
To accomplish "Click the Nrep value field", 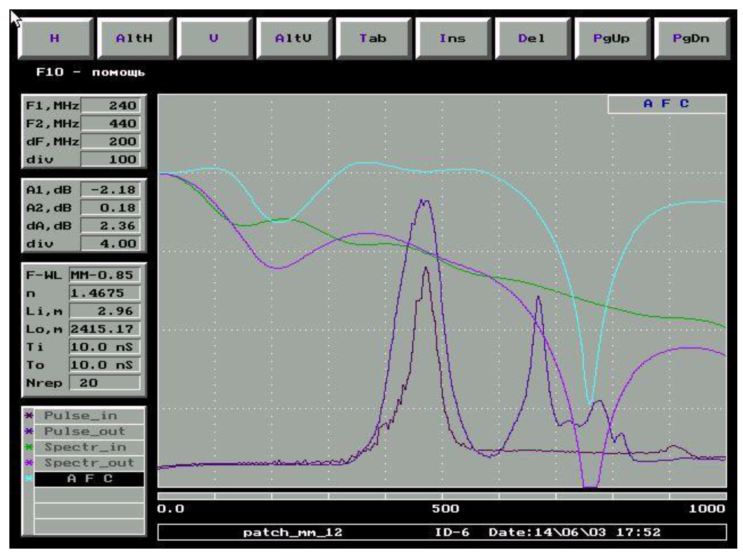I will (105, 383).
